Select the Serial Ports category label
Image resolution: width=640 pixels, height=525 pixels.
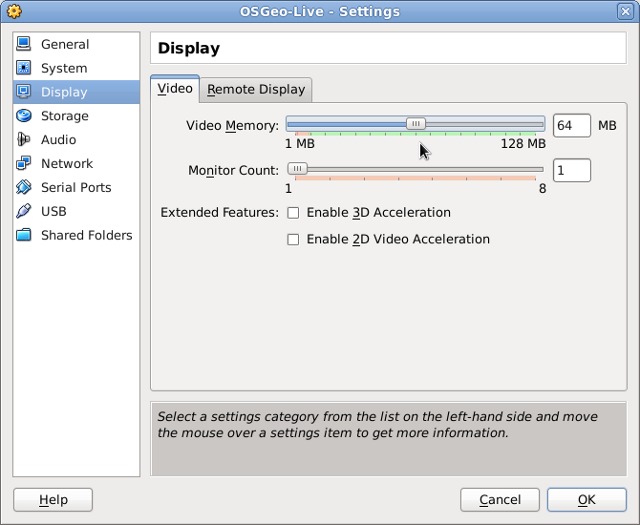coord(76,187)
